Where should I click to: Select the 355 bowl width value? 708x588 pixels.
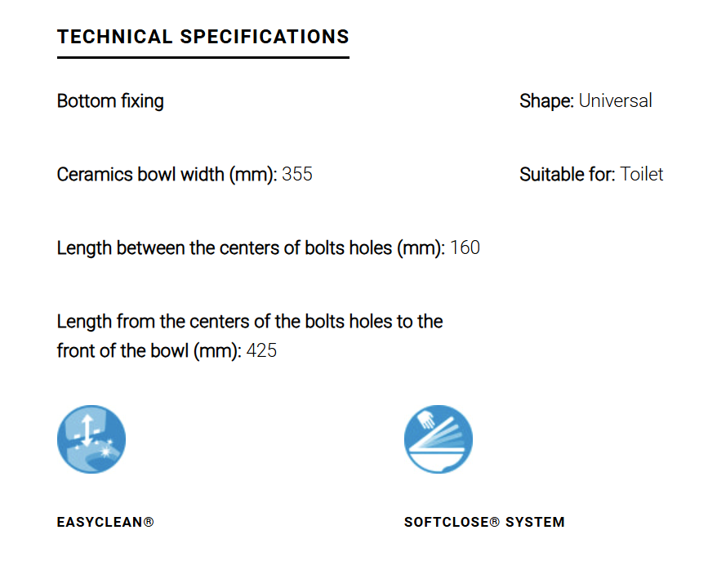click(x=297, y=174)
